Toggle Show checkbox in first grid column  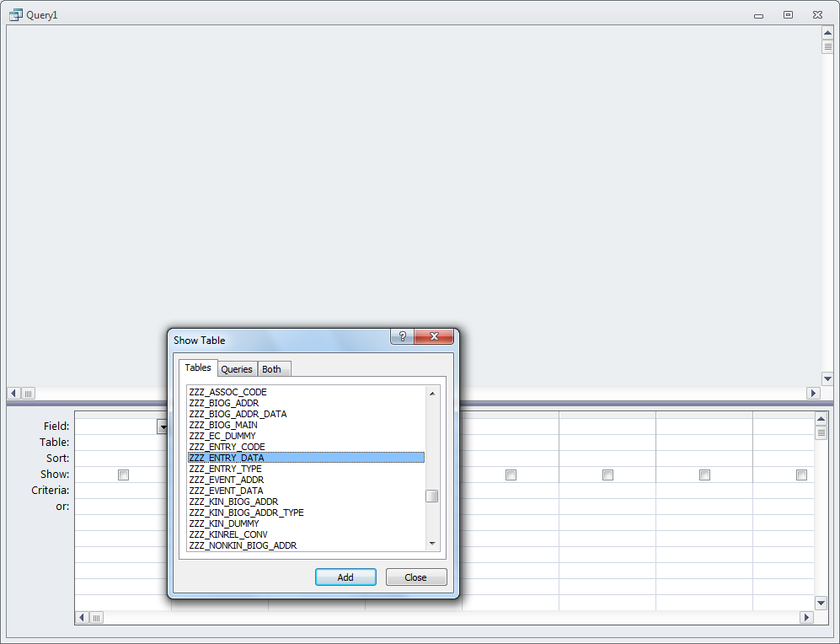(123, 475)
